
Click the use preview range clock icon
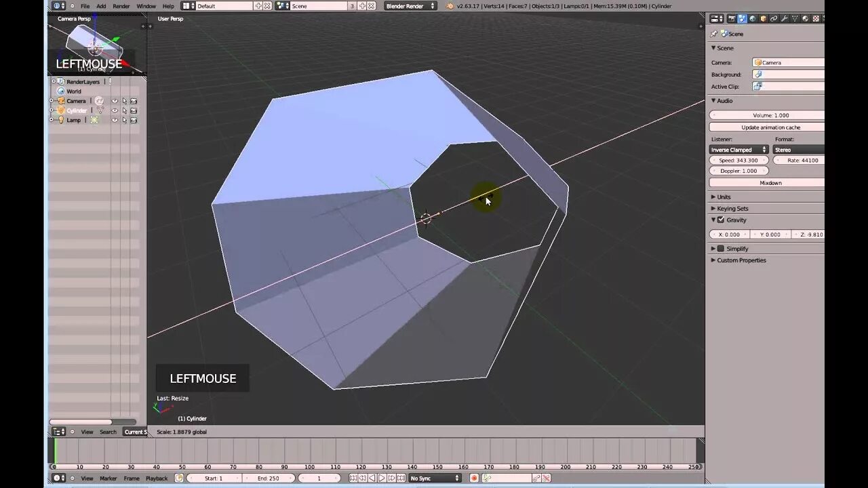180,478
